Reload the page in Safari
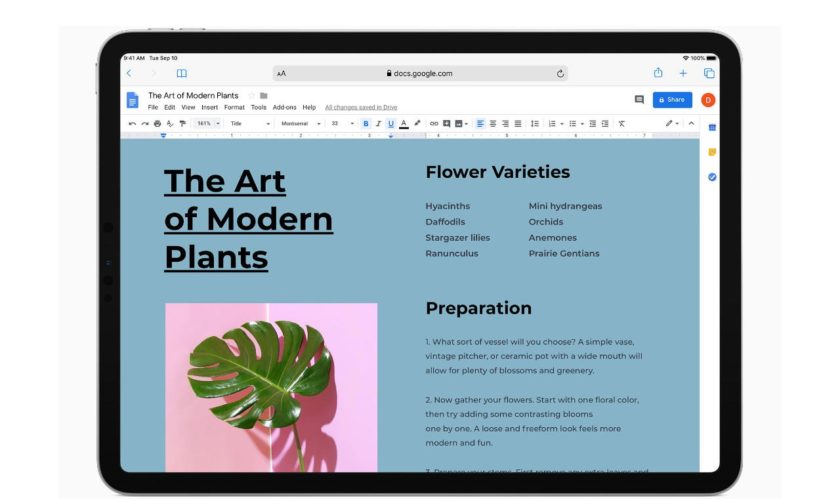This screenshot has height=500, width=840. [560, 73]
